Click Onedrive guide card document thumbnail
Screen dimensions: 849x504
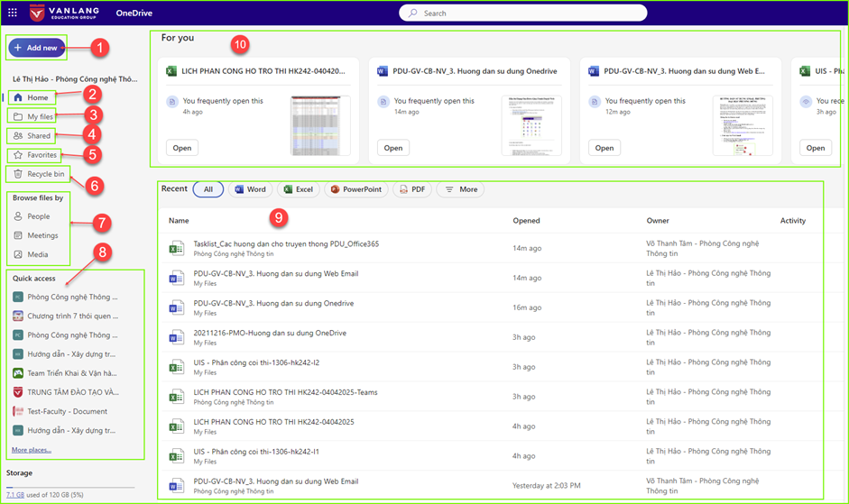tap(531, 125)
